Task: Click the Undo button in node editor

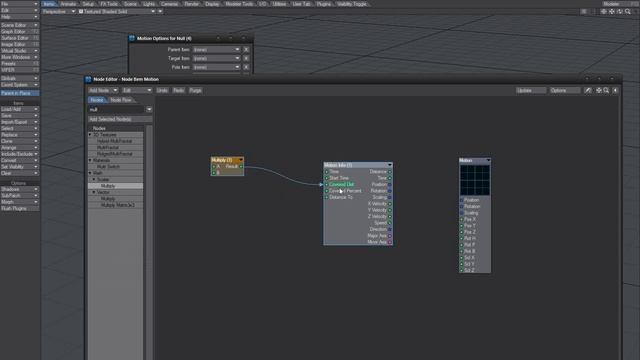Action: [162, 90]
